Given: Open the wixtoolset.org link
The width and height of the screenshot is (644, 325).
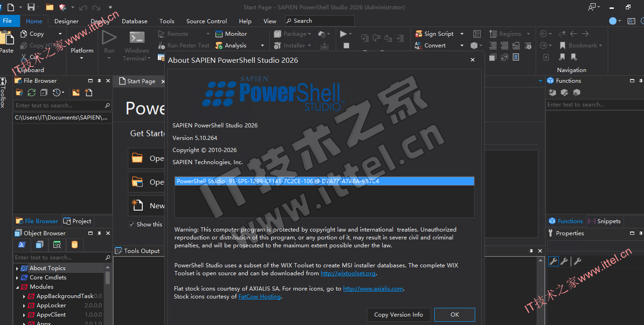Looking at the screenshot, I should coord(348,273).
